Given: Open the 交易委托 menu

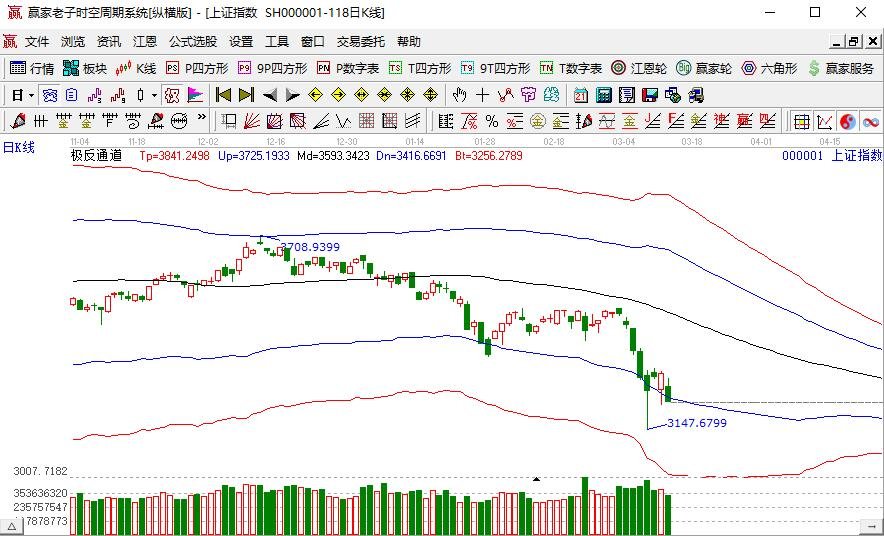Looking at the screenshot, I should pyautogui.click(x=361, y=42).
